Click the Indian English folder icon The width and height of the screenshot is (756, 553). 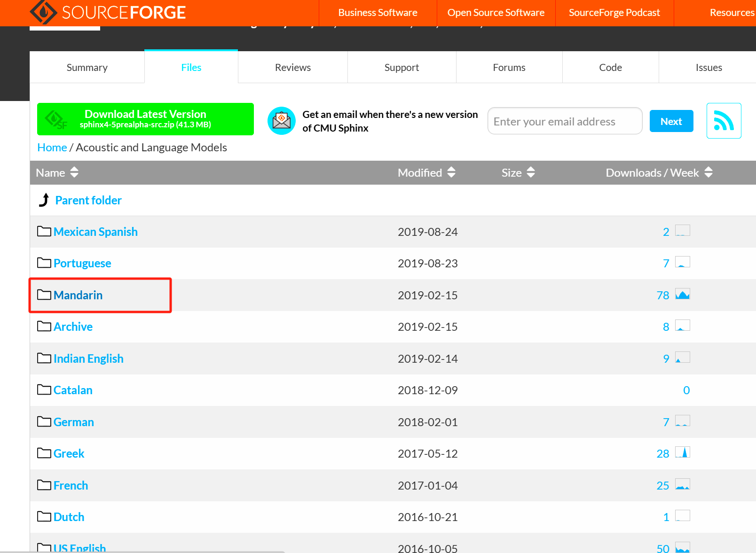[44, 358]
